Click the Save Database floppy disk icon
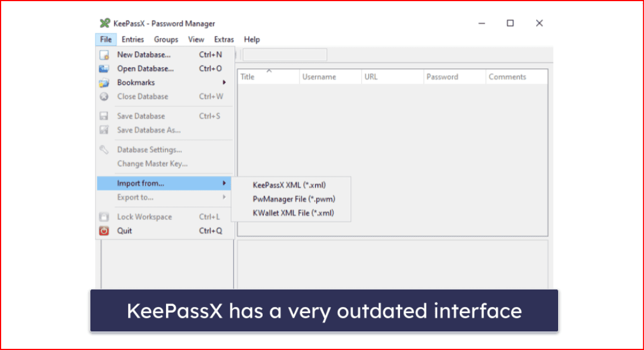The height and width of the screenshot is (350, 644). (x=104, y=116)
